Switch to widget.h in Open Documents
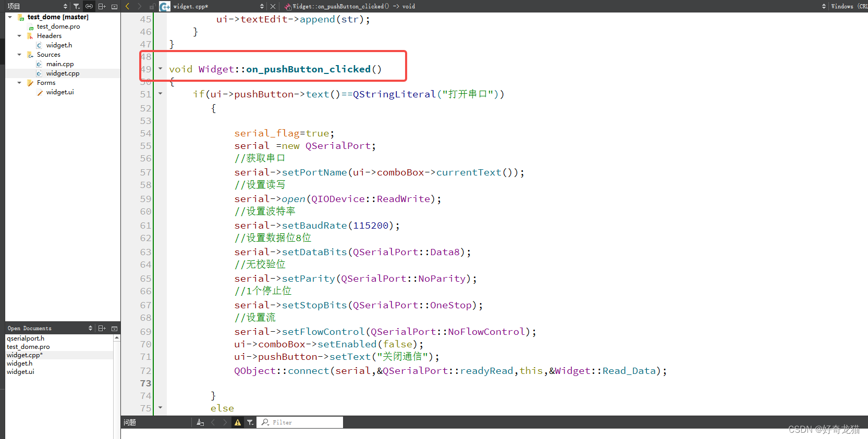Screen dimensions: 868x439 click(19, 363)
